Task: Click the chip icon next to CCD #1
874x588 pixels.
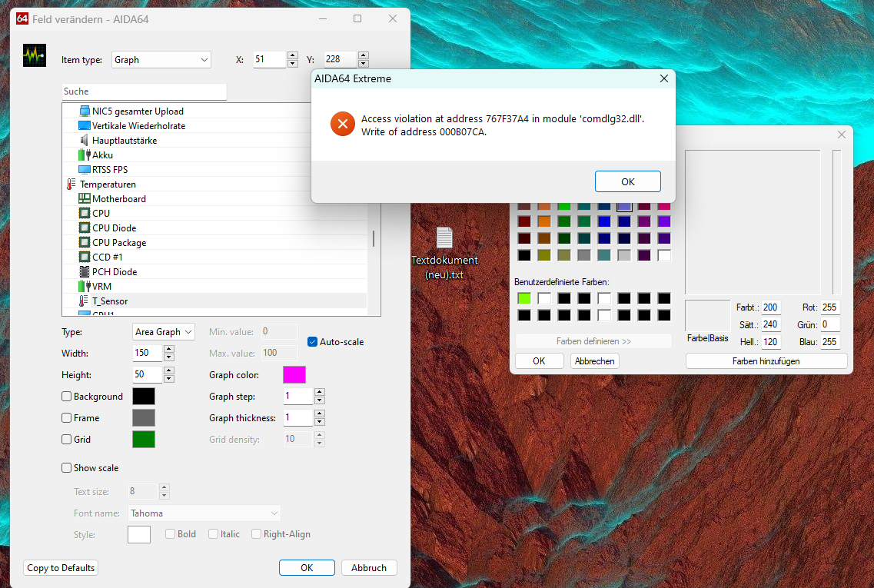Action: (84, 257)
